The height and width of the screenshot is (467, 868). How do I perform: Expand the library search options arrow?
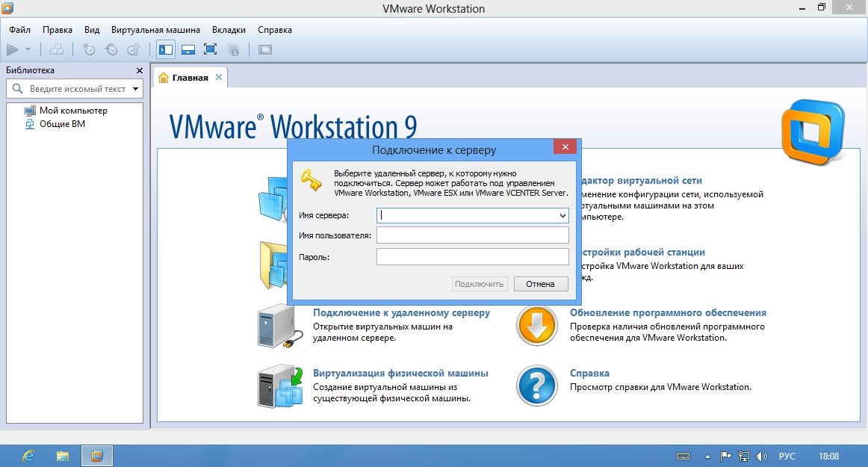point(136,89)
